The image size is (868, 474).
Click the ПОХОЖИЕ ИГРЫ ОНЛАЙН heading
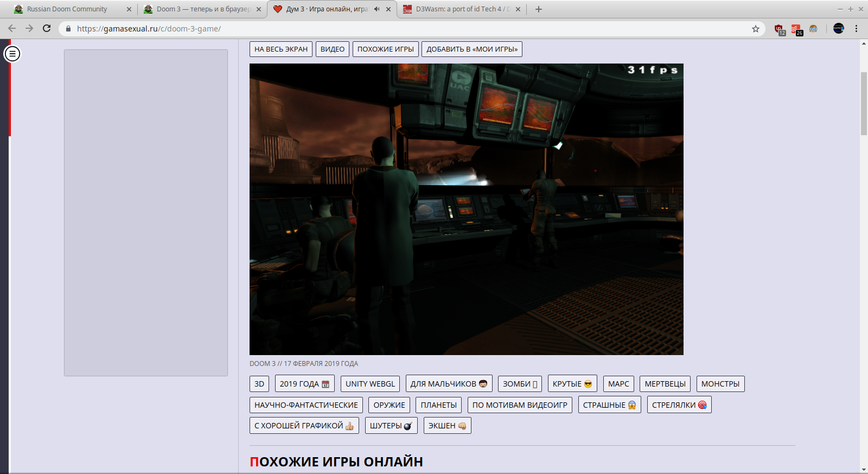(336, 462)
